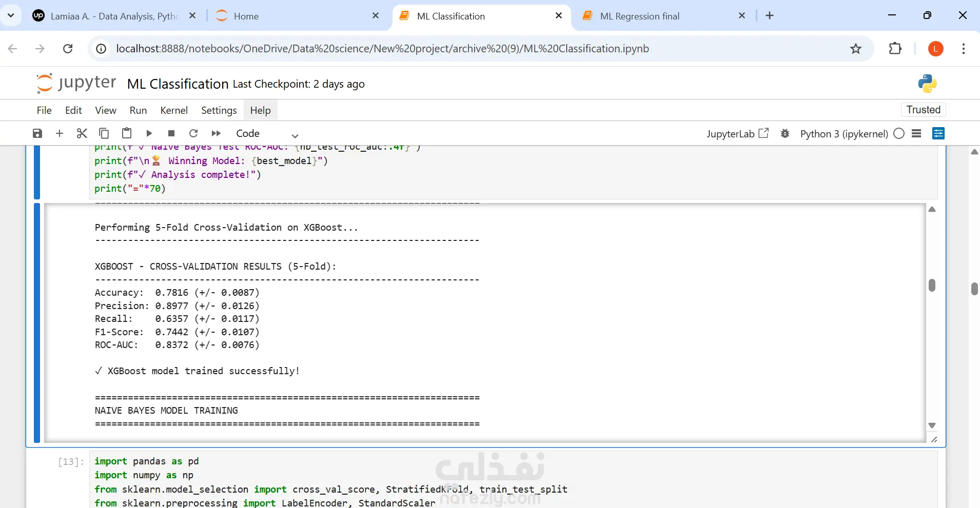
Task: Run the selected cell and advance
Action: (x=149, y=133)
